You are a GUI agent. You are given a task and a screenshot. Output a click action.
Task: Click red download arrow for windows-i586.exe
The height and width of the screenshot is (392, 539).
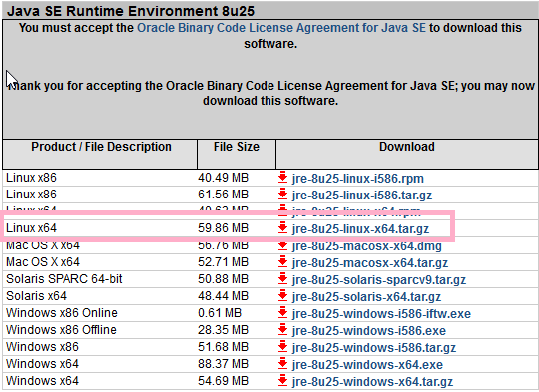[x=282, y=329]
